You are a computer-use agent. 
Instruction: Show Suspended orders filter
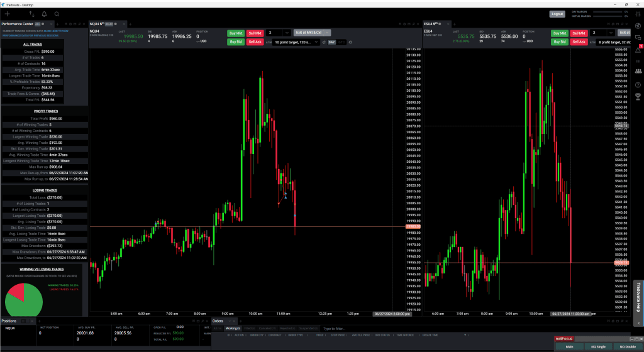pos(308,329)
